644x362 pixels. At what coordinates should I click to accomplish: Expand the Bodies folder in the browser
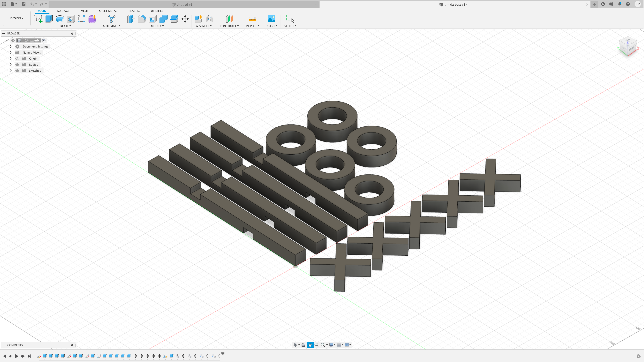point(11,64)
